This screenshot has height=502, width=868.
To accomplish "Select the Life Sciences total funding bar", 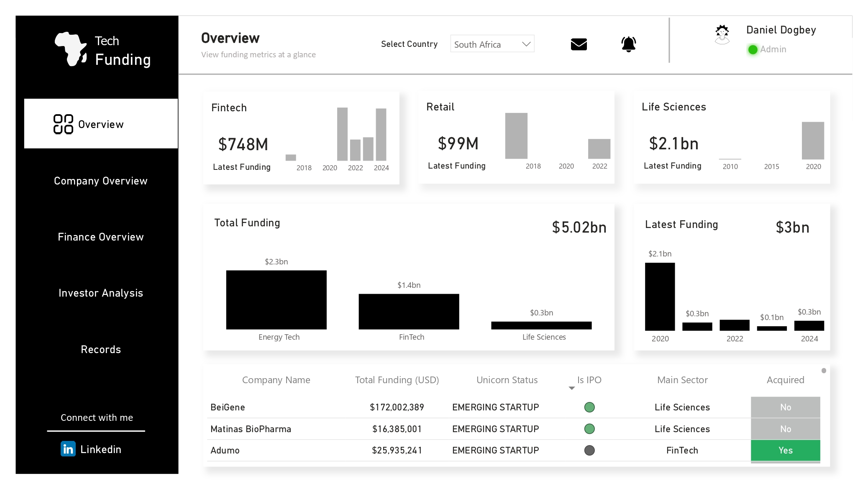I will (x=541, y=325).
